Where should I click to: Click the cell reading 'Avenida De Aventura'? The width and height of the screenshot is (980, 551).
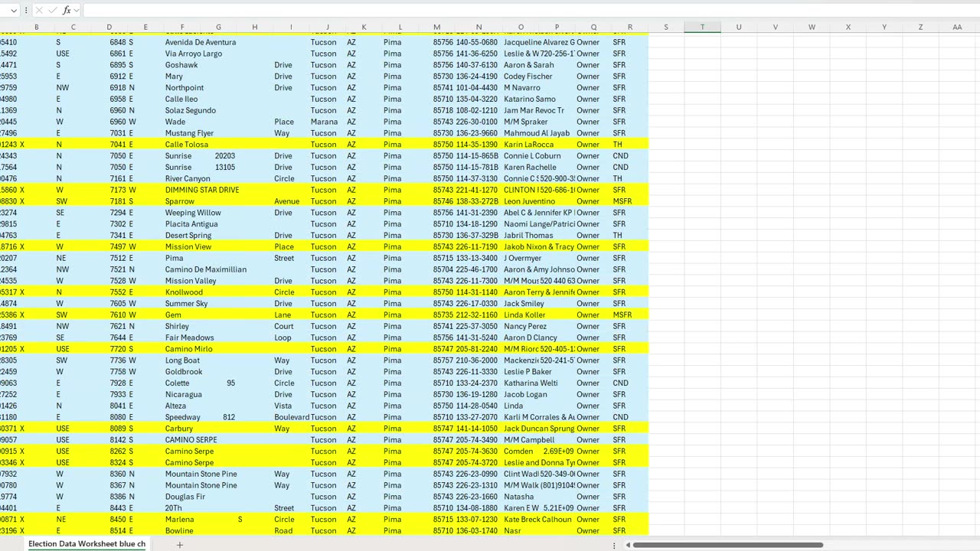201,42
